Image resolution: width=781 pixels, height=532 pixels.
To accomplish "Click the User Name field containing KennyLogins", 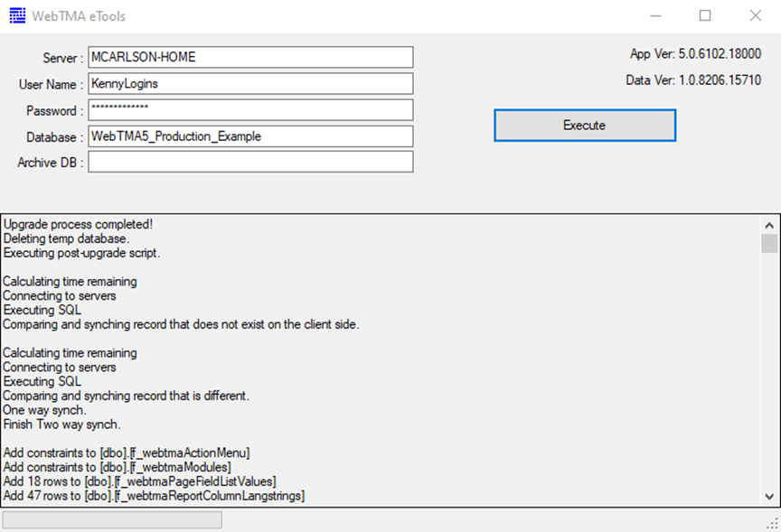I will (249, 84).
